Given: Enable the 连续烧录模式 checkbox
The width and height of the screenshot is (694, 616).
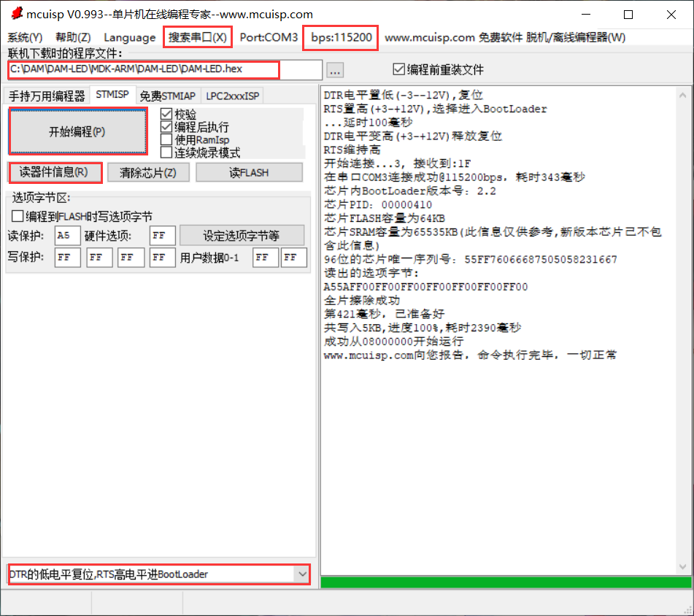Looking at the screenshot, I should point(201,153).
